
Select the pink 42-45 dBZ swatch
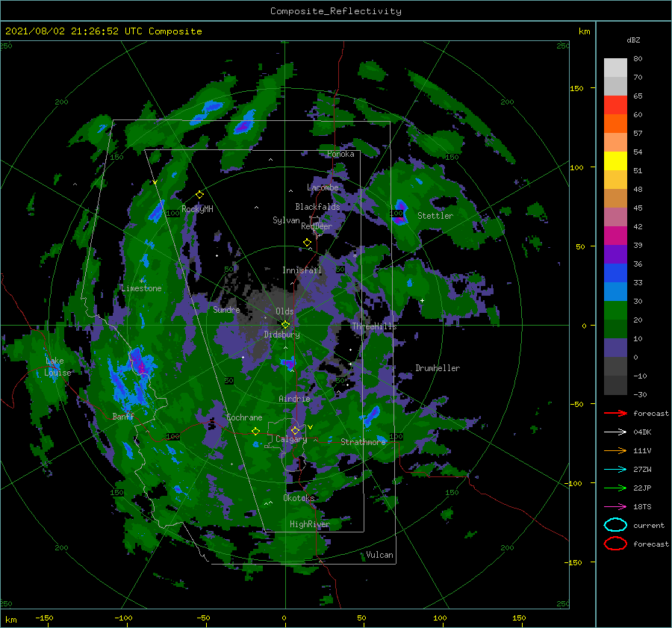615,217
